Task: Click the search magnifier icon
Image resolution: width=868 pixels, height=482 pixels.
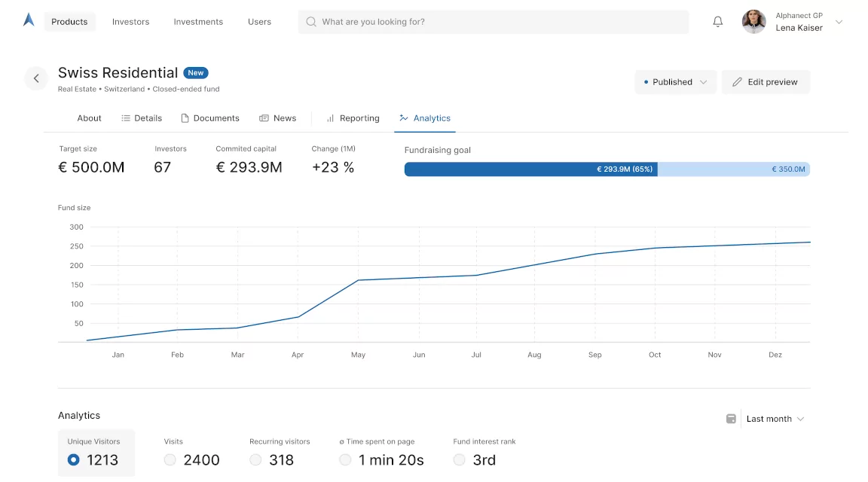Action: (311, 22)
